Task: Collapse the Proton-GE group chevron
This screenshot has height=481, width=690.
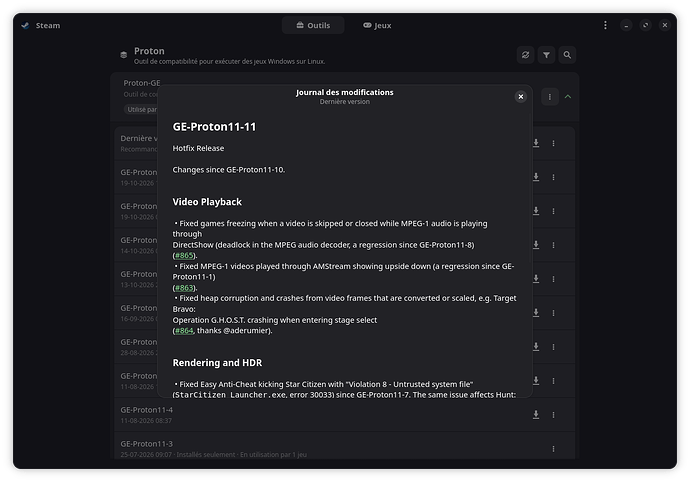Action: [x=568, y=97]
